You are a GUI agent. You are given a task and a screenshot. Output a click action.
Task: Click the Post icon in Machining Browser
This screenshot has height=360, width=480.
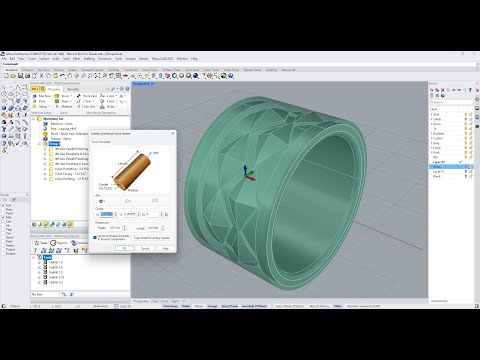35,101
